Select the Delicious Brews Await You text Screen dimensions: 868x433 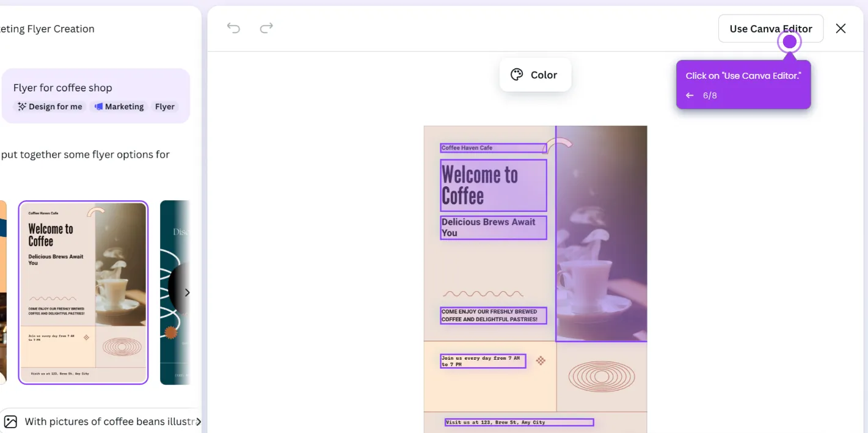pos(494,228)
